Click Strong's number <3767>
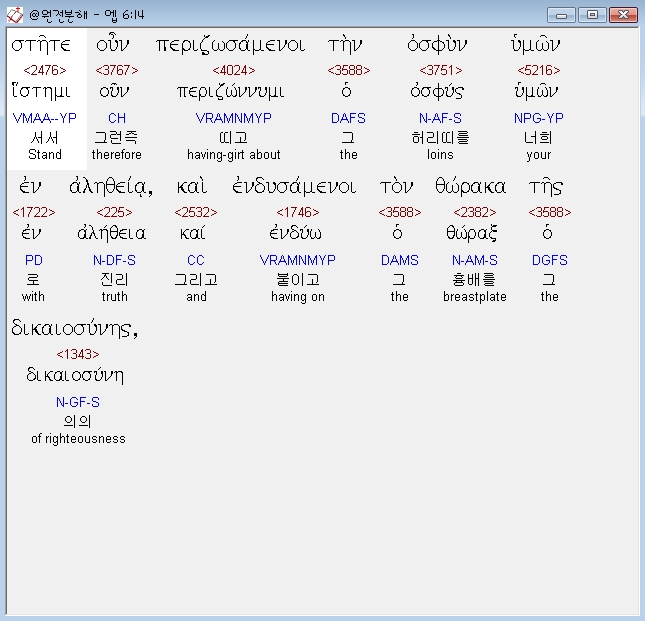645x621 pixels. pos(117,70)
